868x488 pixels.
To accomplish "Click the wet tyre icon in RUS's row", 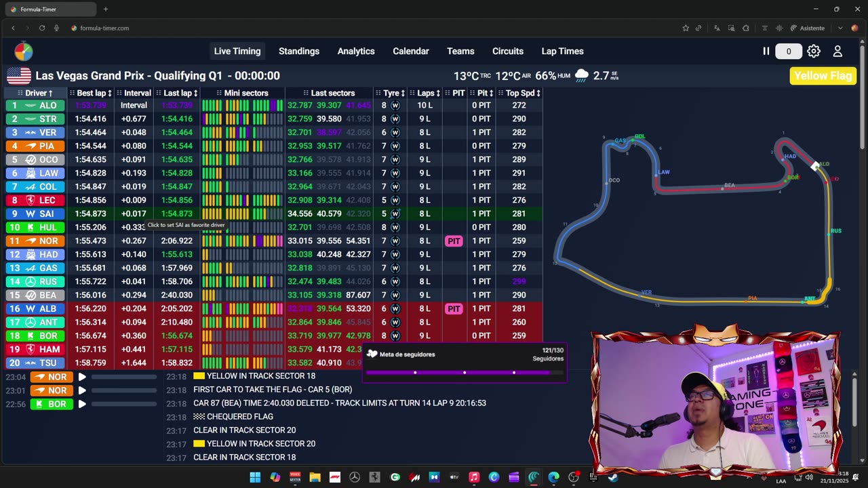I will tap(395, 282).
